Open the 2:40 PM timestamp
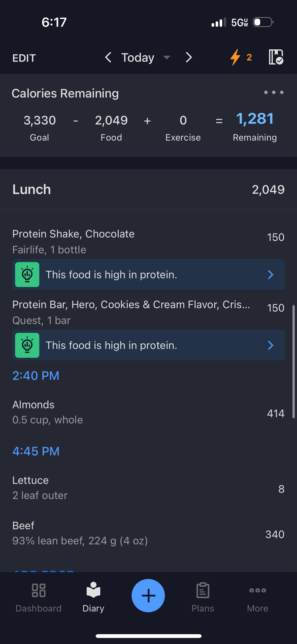This screenshot has height=644, width=297. click(36, 376)
